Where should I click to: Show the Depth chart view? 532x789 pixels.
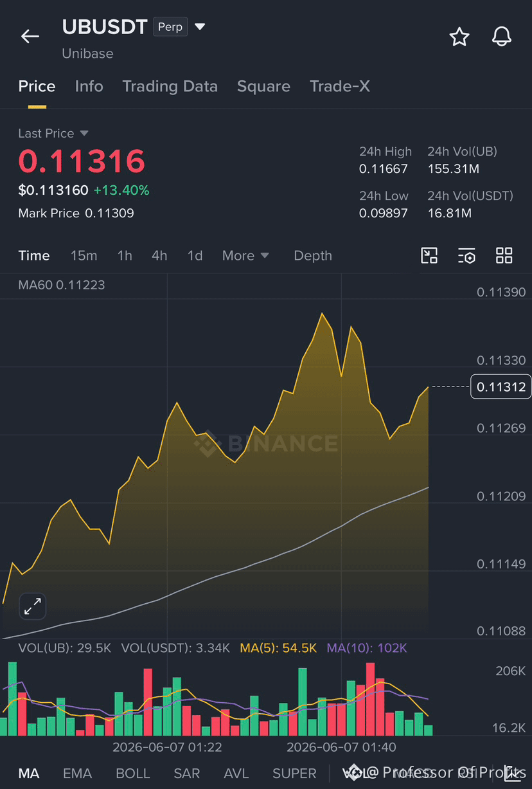(313, 255)
